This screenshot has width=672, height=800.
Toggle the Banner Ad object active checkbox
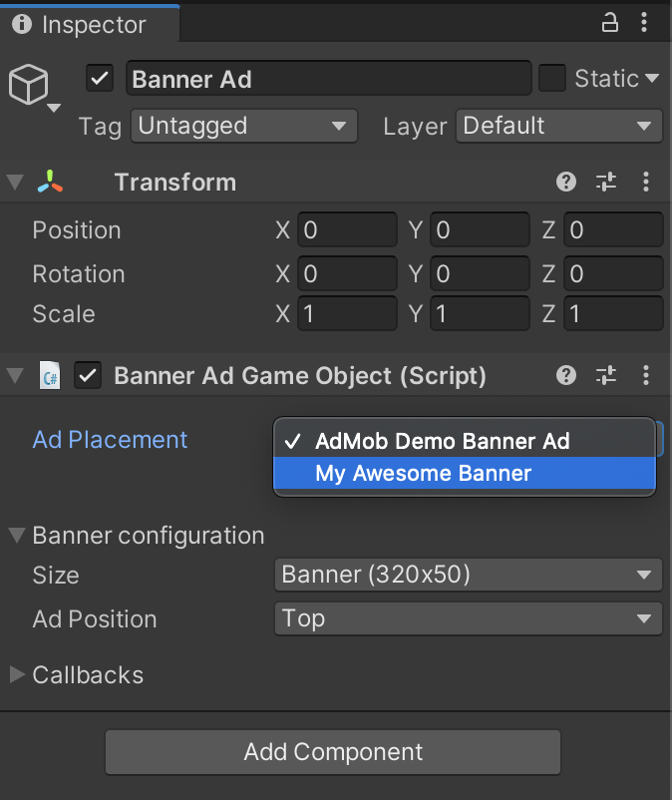[100, 78]
